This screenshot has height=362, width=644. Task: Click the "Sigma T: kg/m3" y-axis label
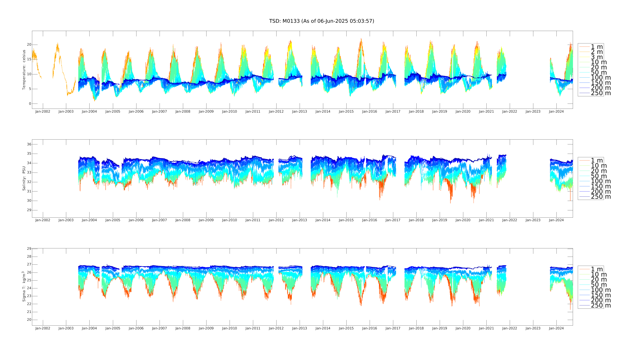(x=24, y=287)
